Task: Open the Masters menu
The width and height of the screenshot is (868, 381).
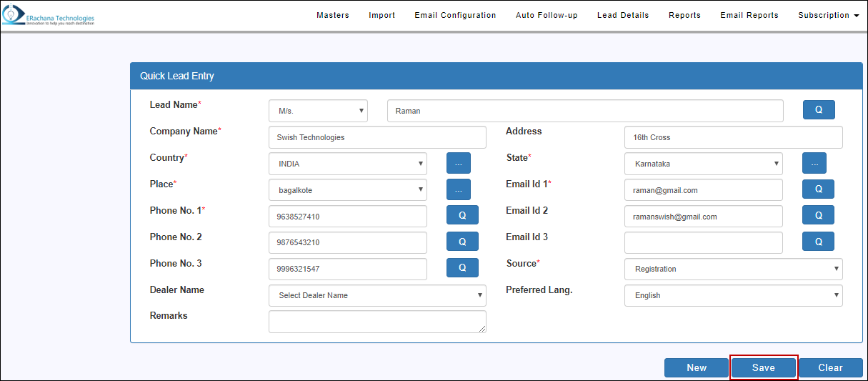Action: [333, 15]
